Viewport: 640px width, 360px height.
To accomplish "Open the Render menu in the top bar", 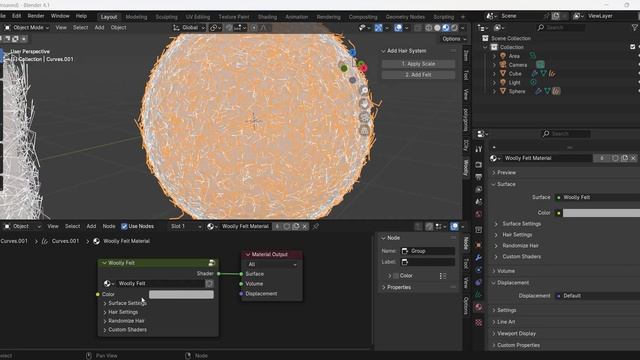I will coord(36,16).
